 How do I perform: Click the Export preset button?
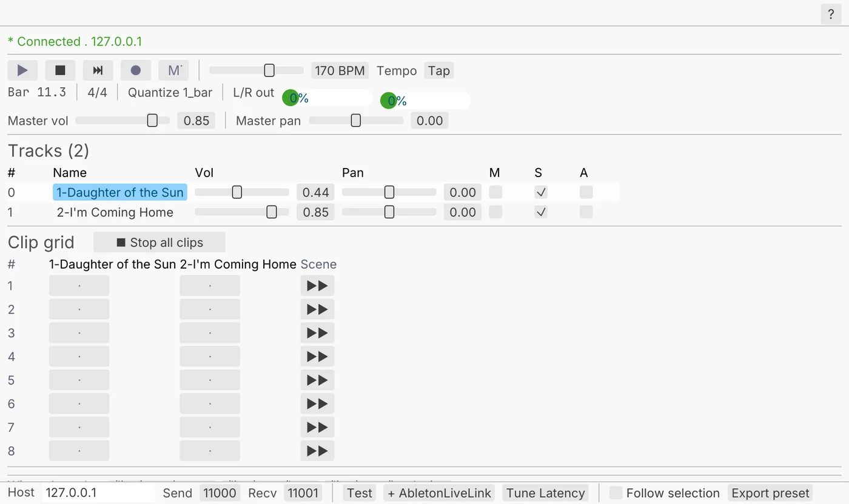[x=770, y=493]
